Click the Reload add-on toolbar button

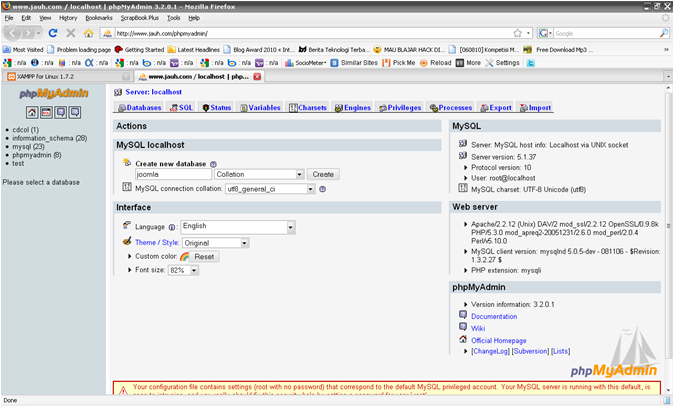(x=435, y=63)
